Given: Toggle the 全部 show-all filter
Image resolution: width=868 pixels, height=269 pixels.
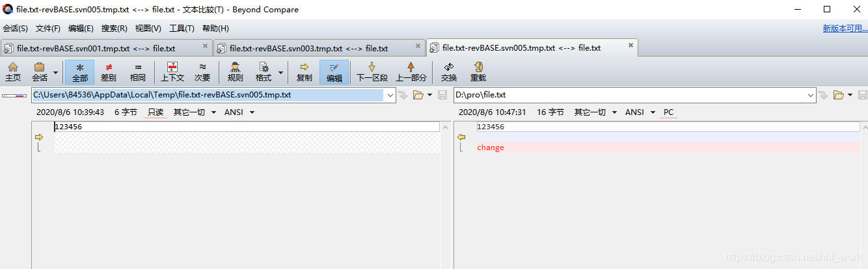Looking at the screenshot, I should coord(79,72).
